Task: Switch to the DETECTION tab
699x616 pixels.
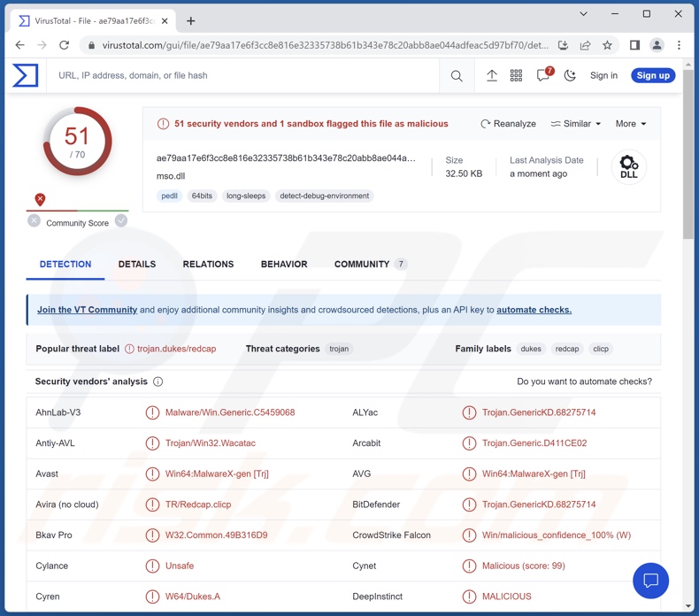Action: click(65, 264)
